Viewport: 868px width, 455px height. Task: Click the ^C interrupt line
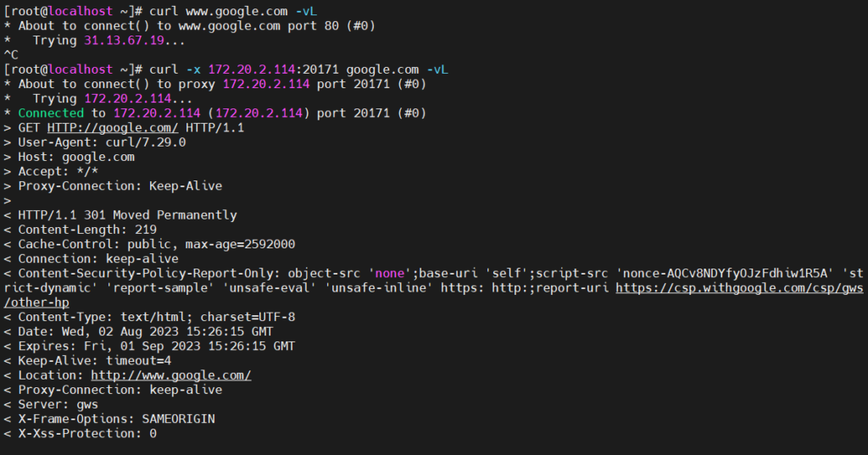point(10,55)
